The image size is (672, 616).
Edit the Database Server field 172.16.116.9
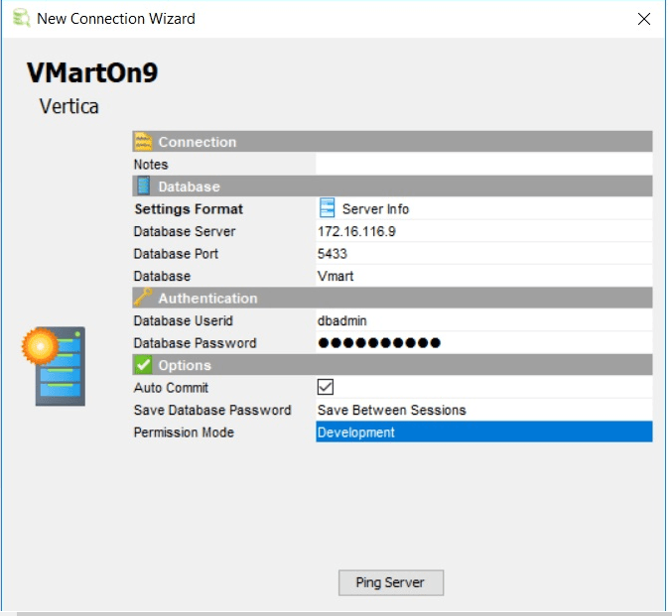(x=484, y=231)
